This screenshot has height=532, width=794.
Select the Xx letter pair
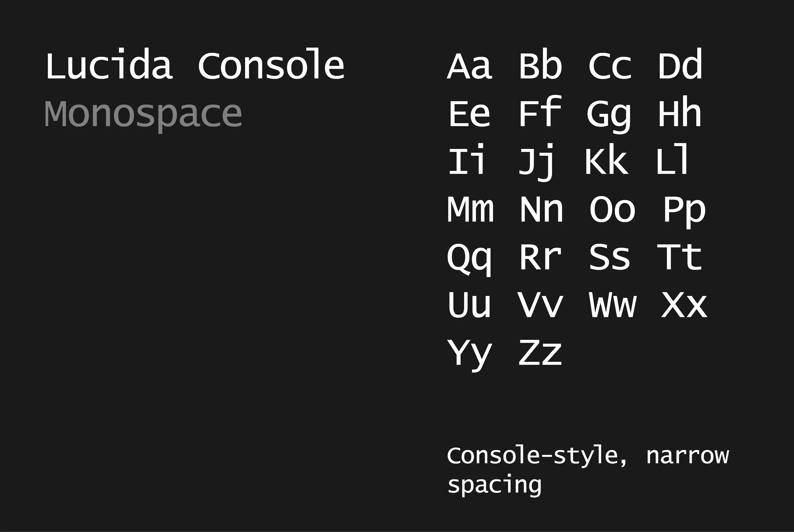click(x=684, y=305)
